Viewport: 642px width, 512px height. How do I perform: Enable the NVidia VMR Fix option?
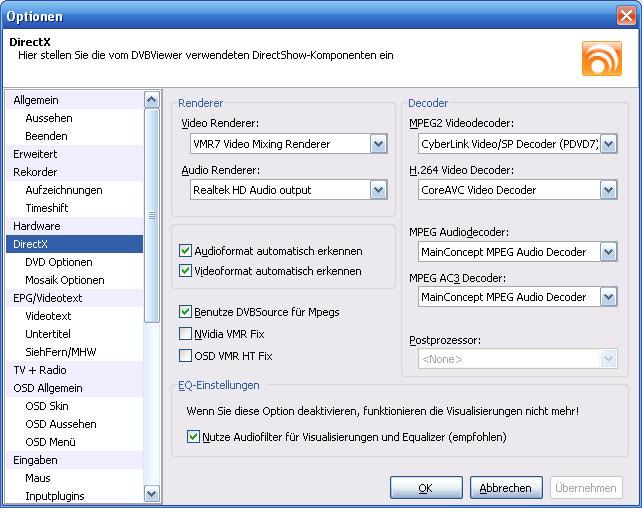click(185, 334)
